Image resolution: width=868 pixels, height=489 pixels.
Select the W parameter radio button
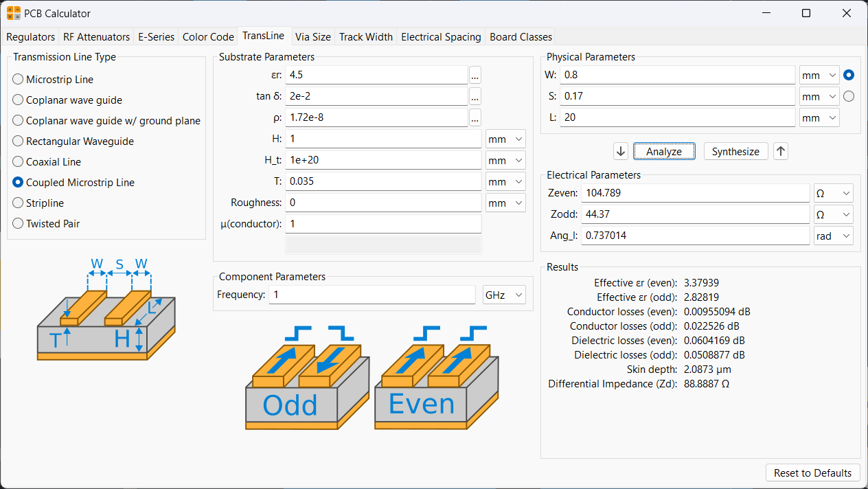pyautogui.click(x=849, y=75)
